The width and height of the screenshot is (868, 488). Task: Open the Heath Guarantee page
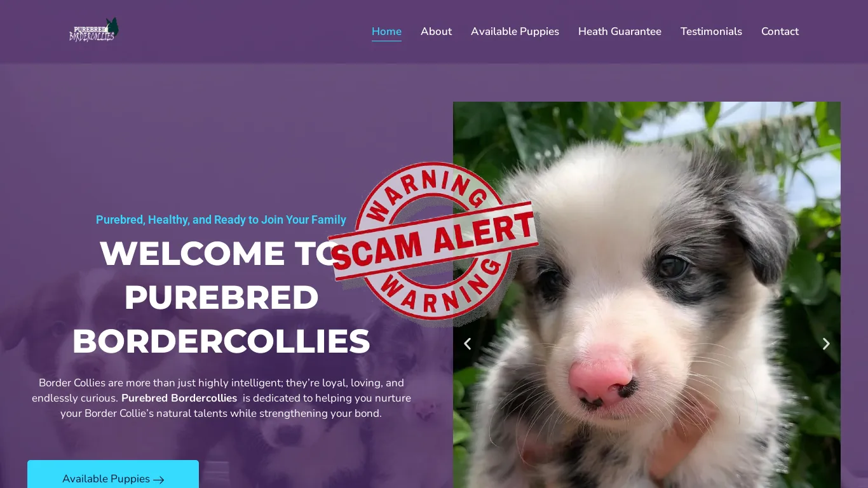[620, 31]
